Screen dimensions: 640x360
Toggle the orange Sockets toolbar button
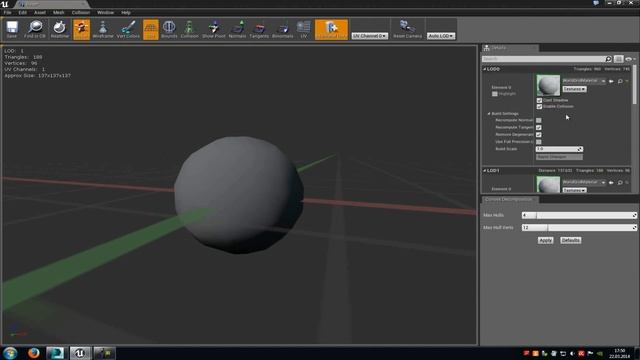(x=81, y=29)
